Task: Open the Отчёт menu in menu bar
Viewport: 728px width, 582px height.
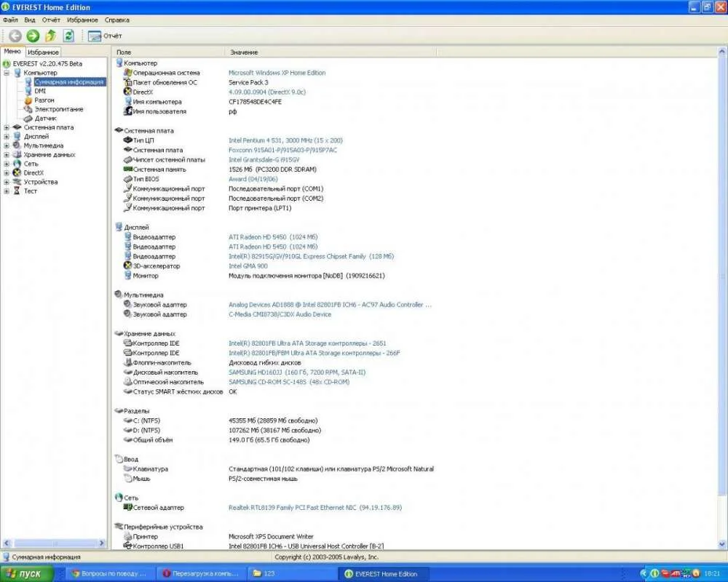Action: 51,20
